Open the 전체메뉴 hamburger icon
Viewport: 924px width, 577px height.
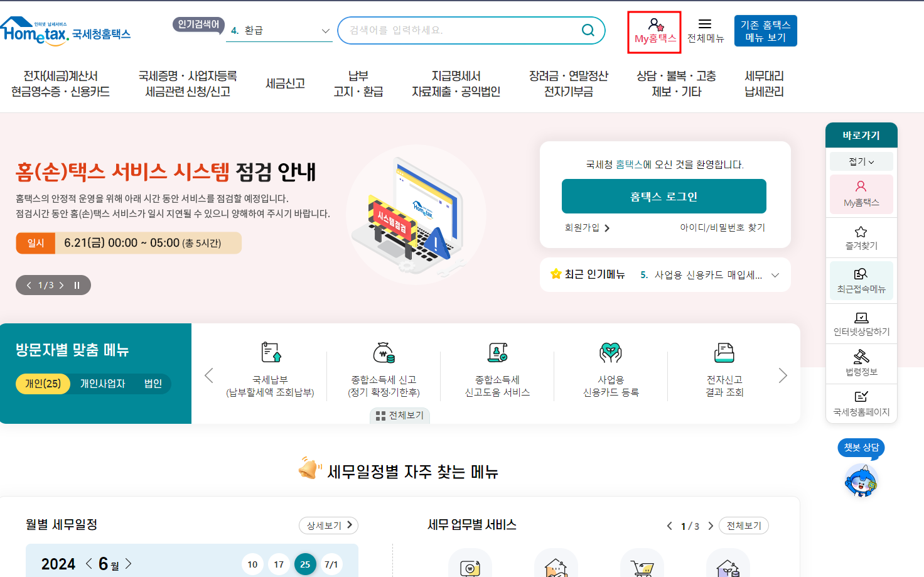(x=706, y=25)
